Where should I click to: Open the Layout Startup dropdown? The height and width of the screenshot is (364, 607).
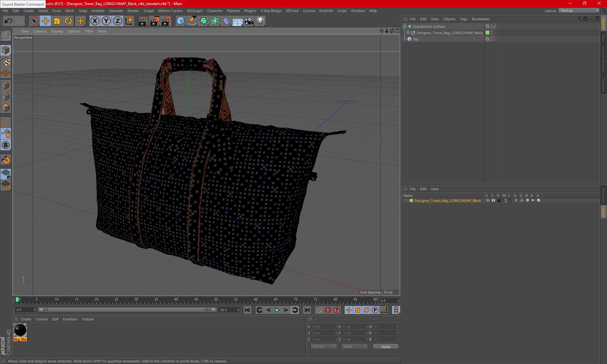(x=579, y=11)
